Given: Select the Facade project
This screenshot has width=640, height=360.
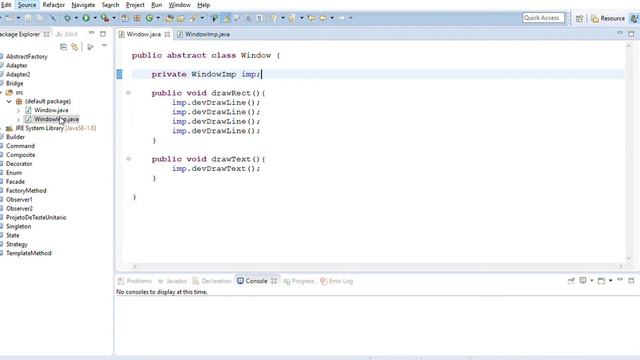Looking at the screenshot, I should click(15, 182).
